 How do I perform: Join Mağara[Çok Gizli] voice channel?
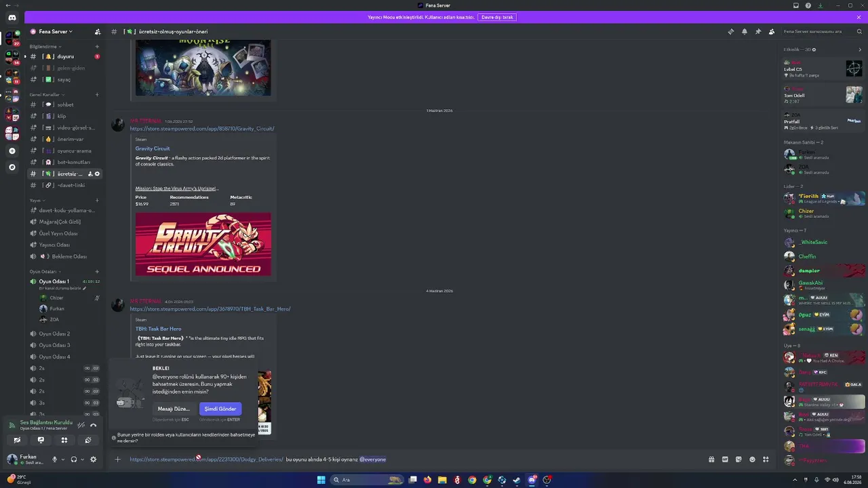click(x=65, y=222)
